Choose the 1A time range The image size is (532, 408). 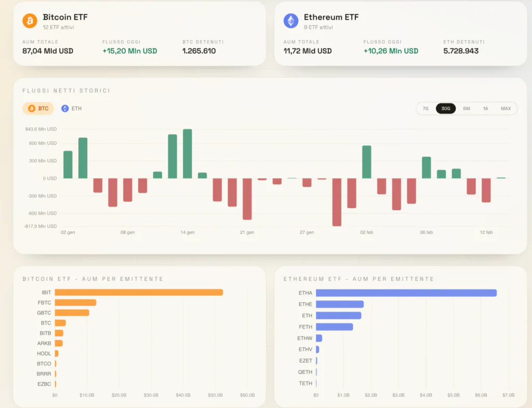point(485,108)
